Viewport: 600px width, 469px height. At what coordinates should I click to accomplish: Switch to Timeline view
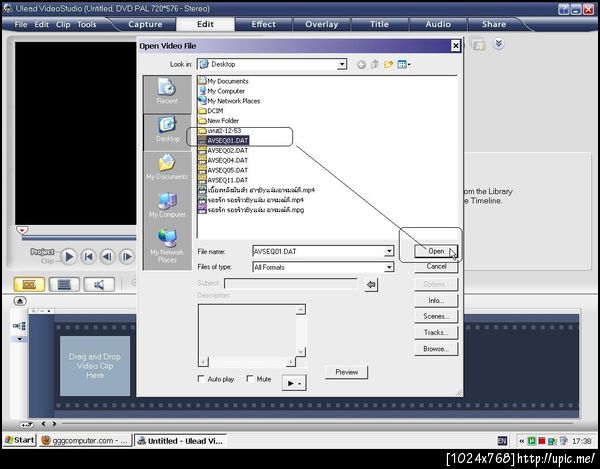point(64,284)
